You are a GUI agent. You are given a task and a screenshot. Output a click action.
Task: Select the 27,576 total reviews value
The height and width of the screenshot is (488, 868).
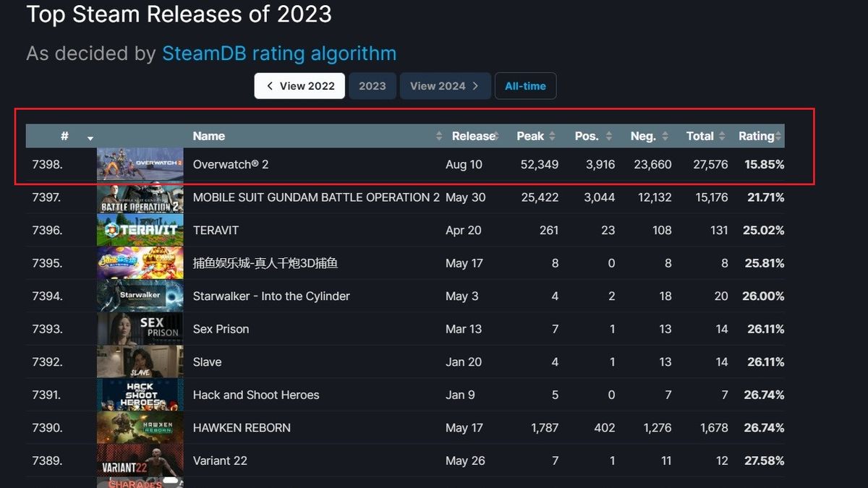click(x=710, y=164)
